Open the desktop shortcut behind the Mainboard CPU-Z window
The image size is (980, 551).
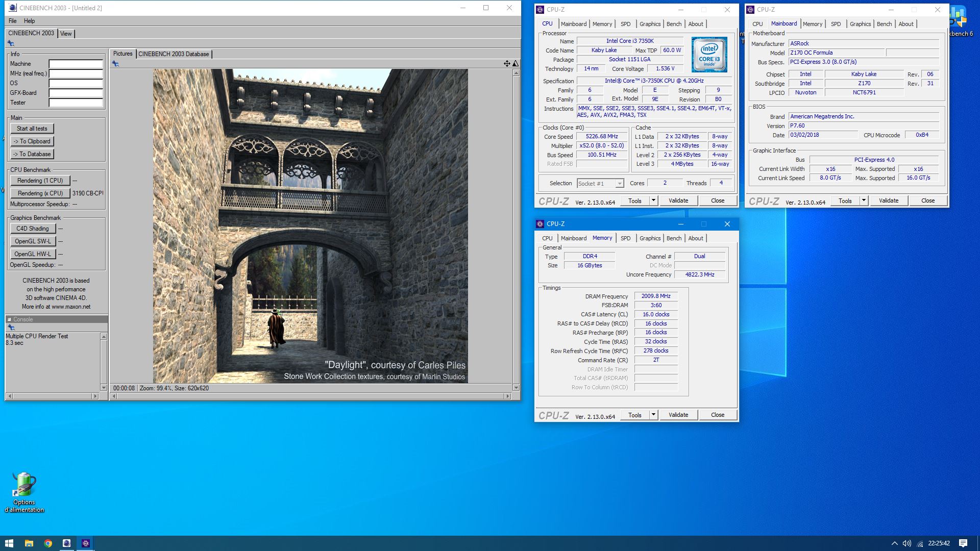point(960,21)
